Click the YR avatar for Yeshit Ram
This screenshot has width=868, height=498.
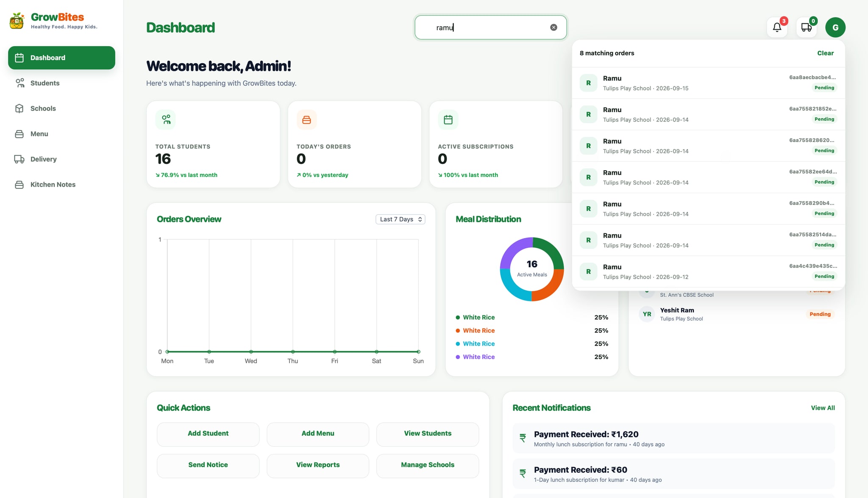click(647, 314)
